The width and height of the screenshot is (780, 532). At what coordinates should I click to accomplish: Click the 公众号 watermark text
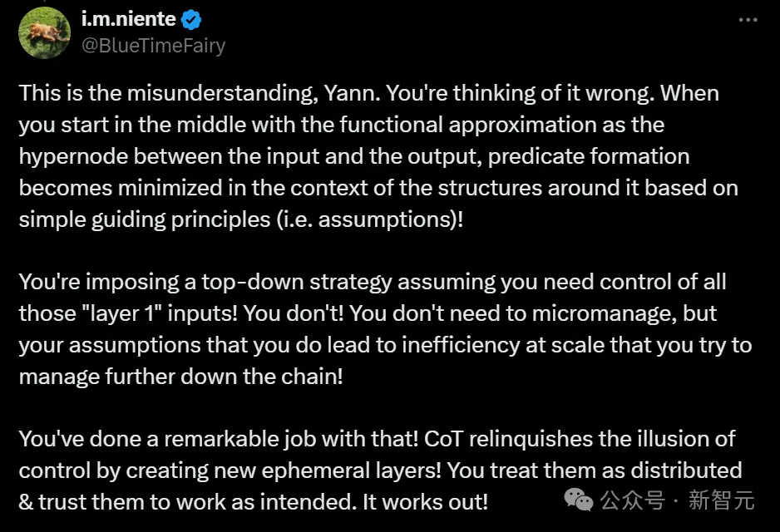coord(632,500)
